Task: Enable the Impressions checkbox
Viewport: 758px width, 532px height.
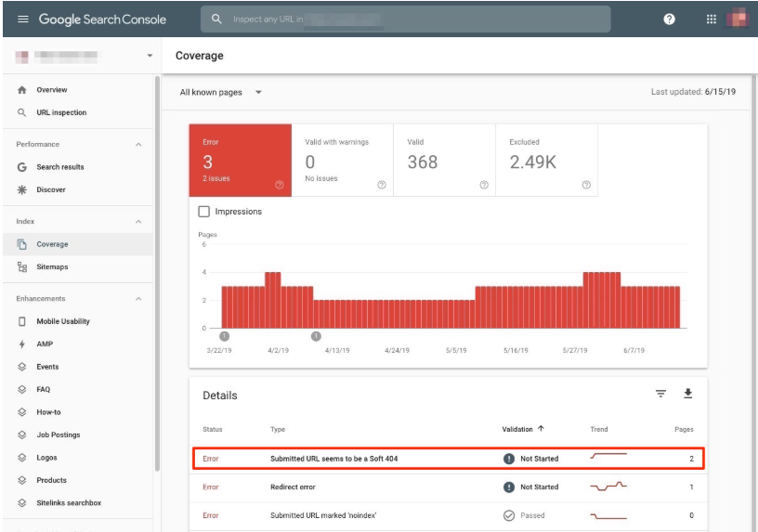Action: pyautogui.click(x=204, y=212)
